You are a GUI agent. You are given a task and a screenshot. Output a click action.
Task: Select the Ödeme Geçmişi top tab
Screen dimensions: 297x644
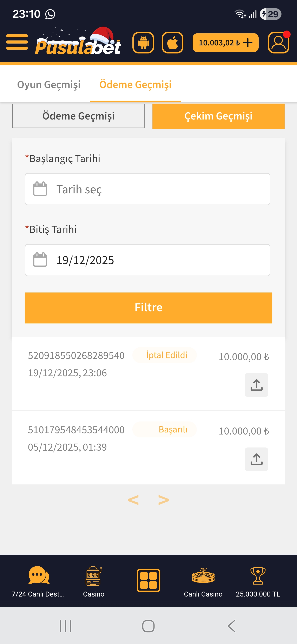(x=135, y=84)
